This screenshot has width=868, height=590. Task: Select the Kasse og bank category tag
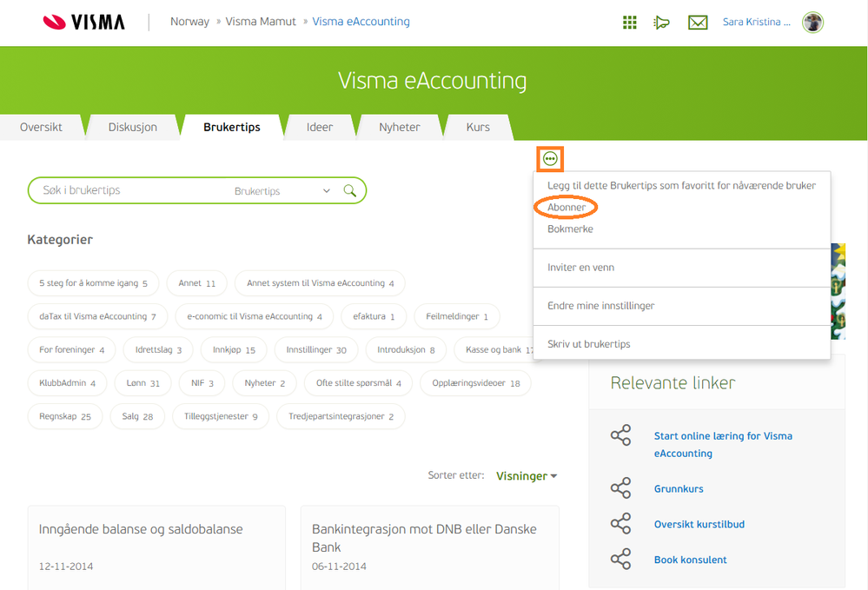pyautogui.click(x=494, y=350)
